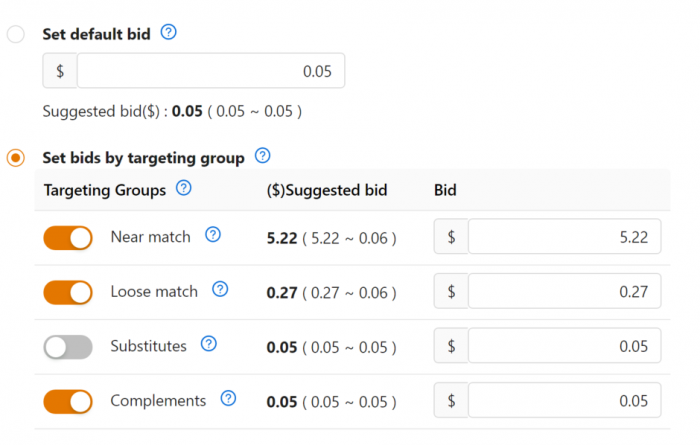Select the Set default bid radio button
Image resolution: width=700 pixels, height=445 pixels.
pos(16,34)
